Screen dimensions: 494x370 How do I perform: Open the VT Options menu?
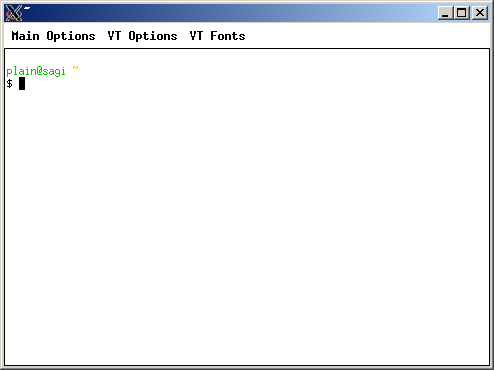point(142,36)
